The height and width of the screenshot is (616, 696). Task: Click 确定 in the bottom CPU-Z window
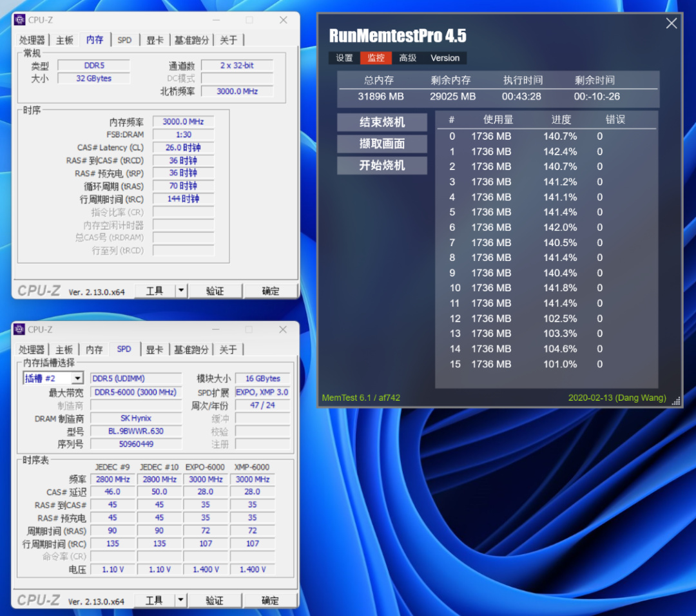(x=271, y=601)
